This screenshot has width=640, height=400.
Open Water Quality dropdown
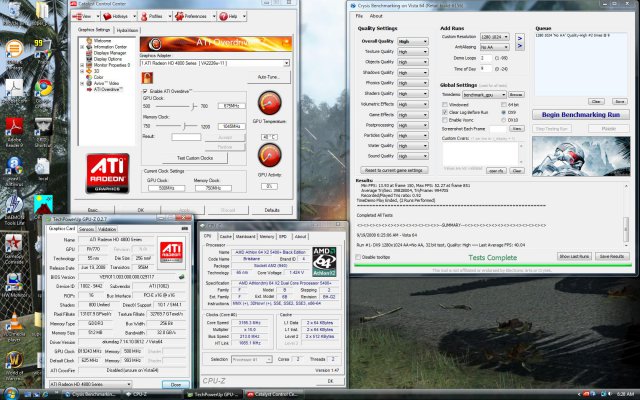pos(413,146)
